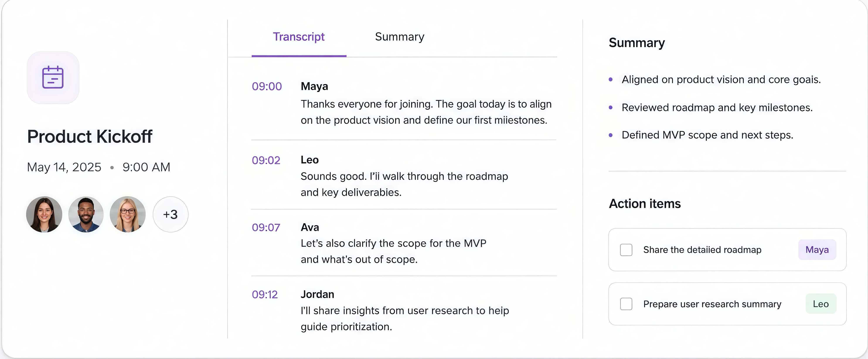The height and width of the screenshot is (359, 868).
Task: Select the bearded man's avatar
Action: [x=86, y=214]
